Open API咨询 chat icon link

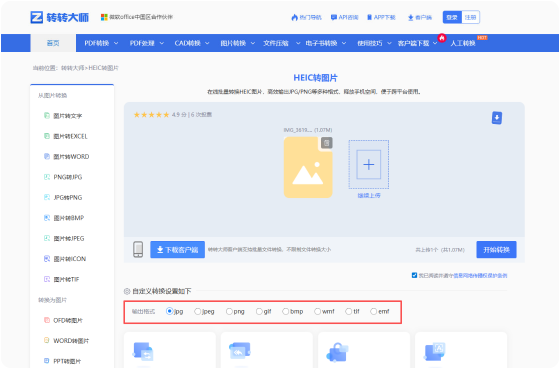(x=345, y=17)
